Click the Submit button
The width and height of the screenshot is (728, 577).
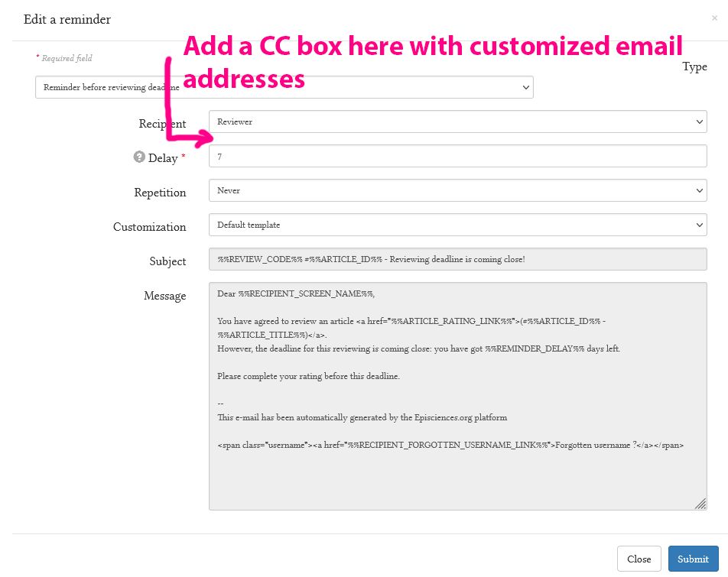[693, 559]
